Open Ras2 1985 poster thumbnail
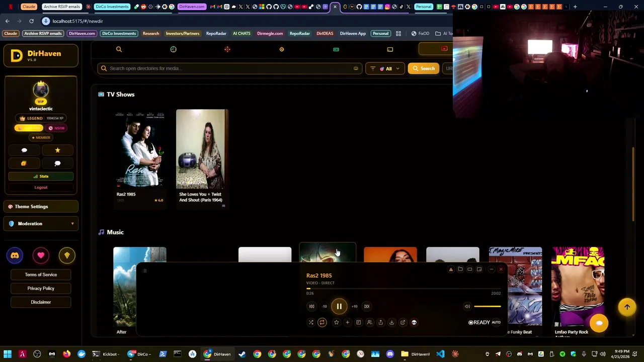Screen dimensions: 644x362 coord(140,149)
